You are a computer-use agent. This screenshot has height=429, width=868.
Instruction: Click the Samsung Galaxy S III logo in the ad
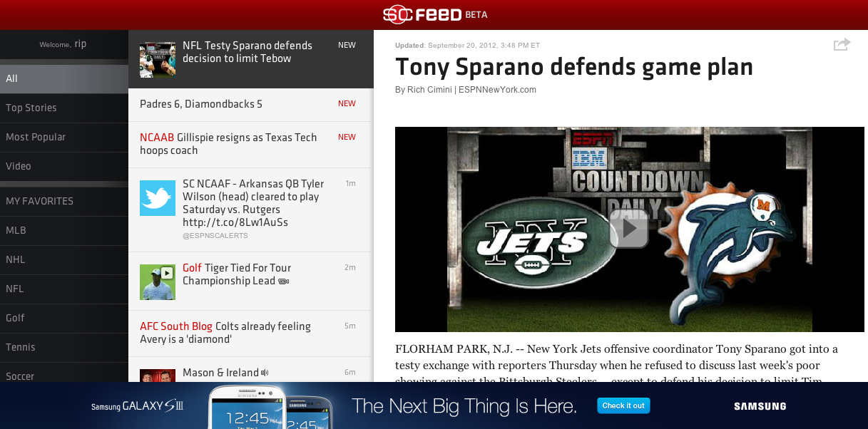(x=137, y=407)
